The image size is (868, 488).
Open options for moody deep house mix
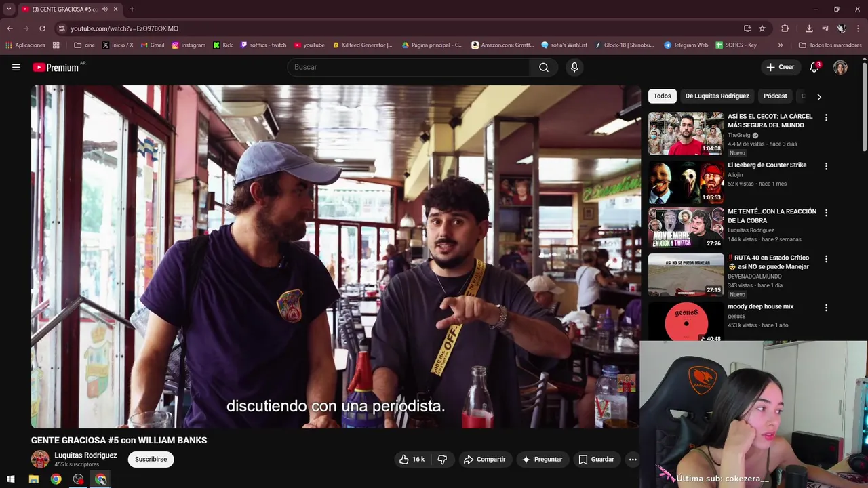[x=826, y=308]
